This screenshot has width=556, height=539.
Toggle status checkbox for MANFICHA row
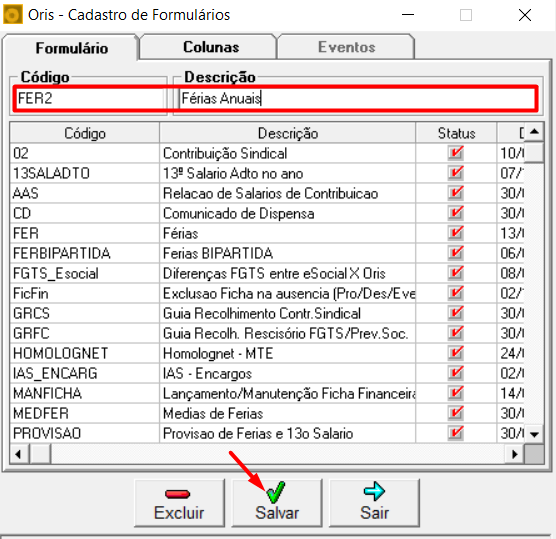[456, 393]
